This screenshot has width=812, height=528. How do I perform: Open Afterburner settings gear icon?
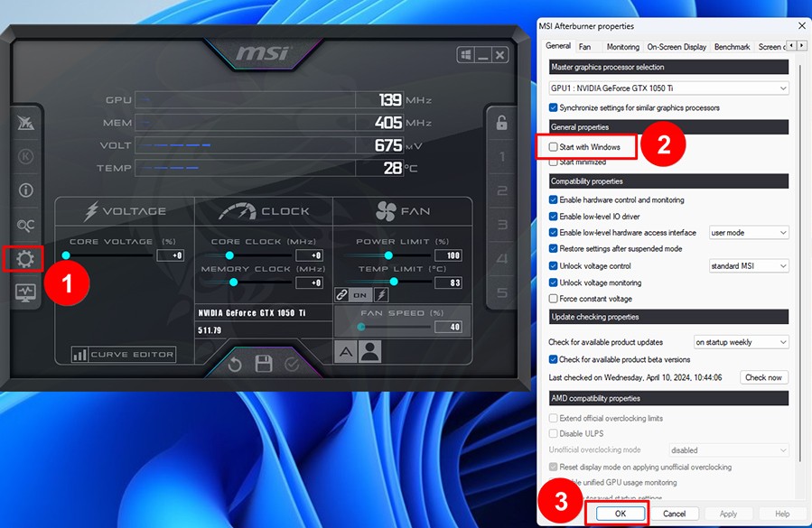[25, 259]
